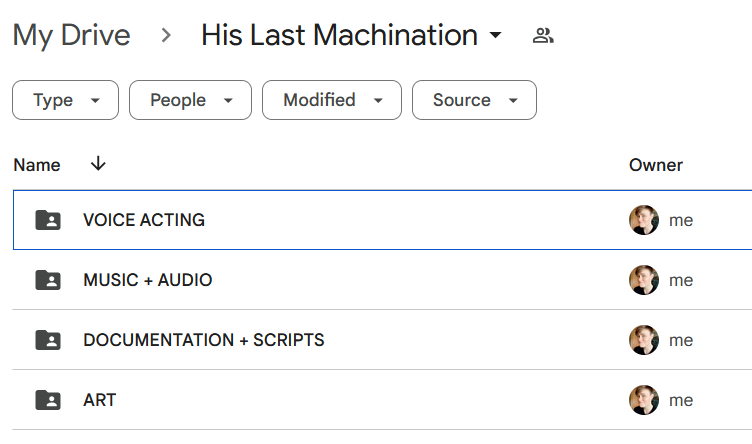Open the Source filter dropdown
Image resolution: width=752 pixels, height=444 pixels.
pyautogui.click(x=474, y=100)
